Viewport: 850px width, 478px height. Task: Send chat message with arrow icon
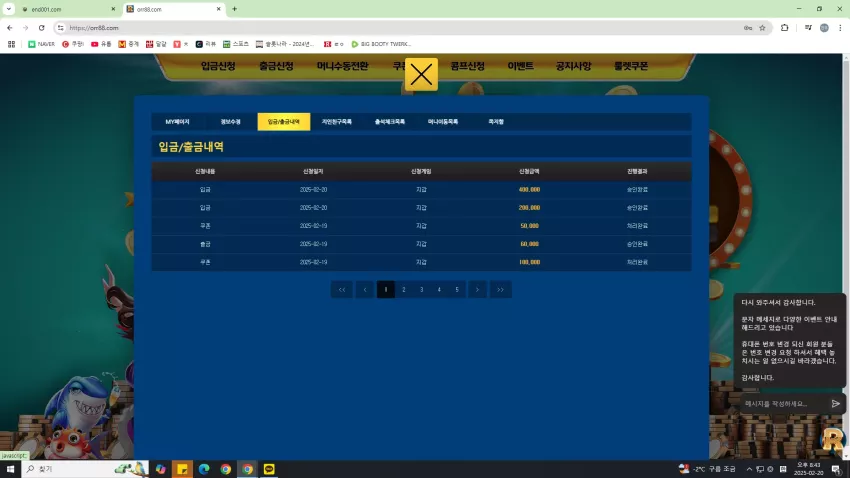(x=835, y=404)
